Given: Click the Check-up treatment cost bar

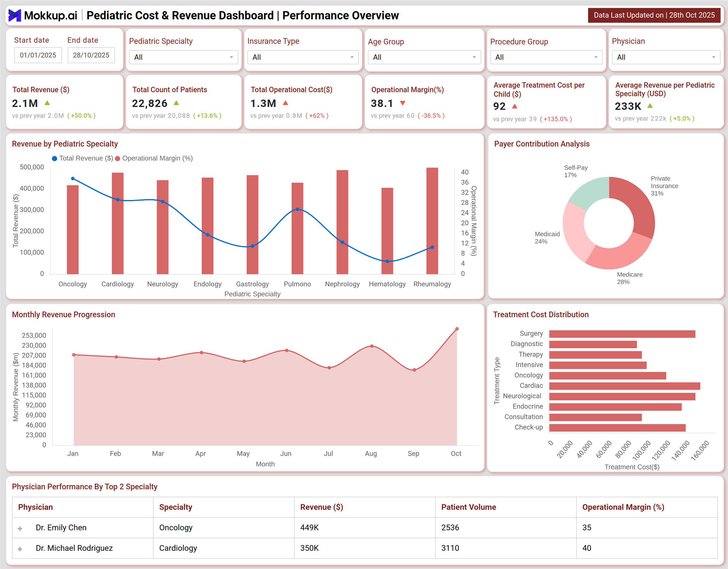Looking at the screenshot, I should [617, 428].
